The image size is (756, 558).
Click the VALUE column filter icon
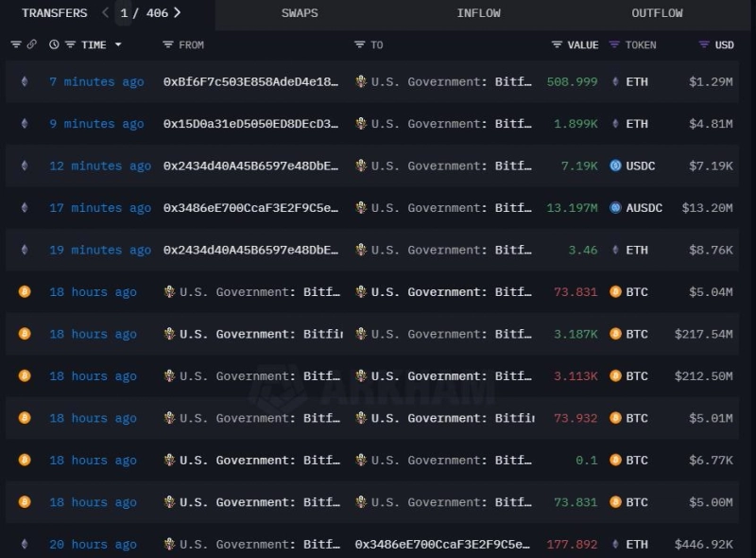pyautogui.click(x=558, y=44)
